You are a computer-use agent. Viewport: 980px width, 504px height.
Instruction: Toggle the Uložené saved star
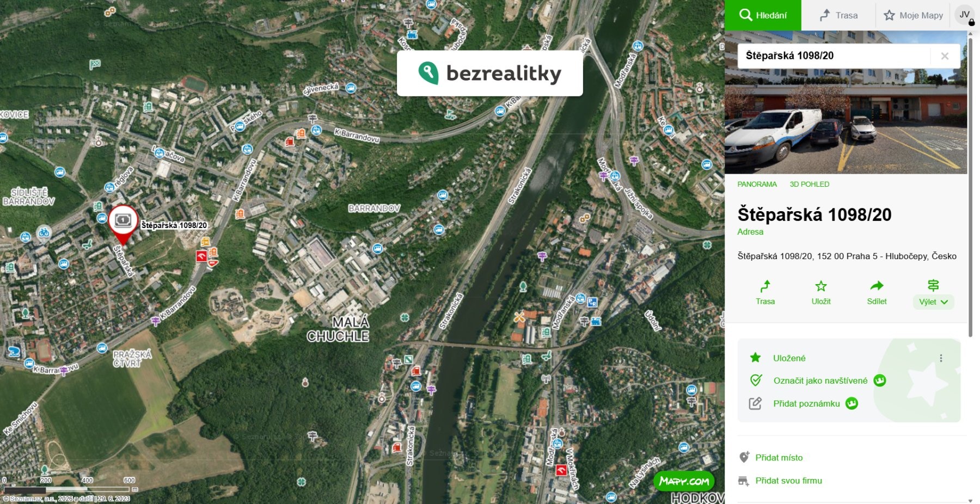click(x=755, y=358)
